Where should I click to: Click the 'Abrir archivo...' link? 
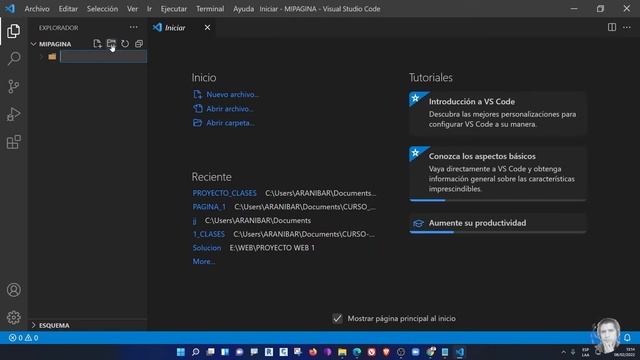tap(229, 109)
